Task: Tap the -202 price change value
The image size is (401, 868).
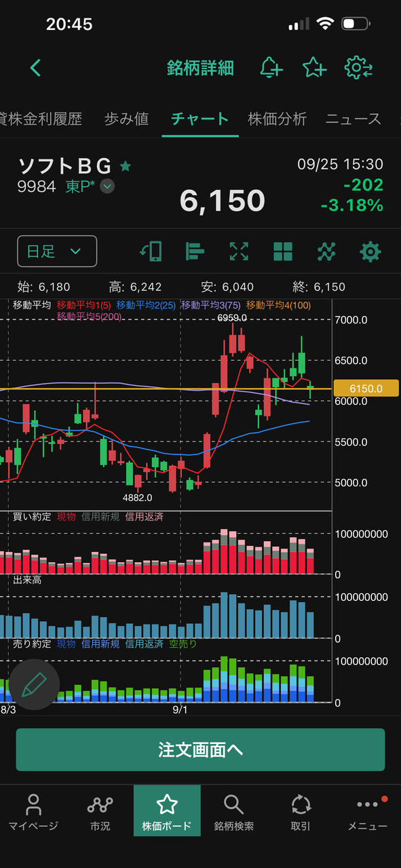Action: (363, 184)
